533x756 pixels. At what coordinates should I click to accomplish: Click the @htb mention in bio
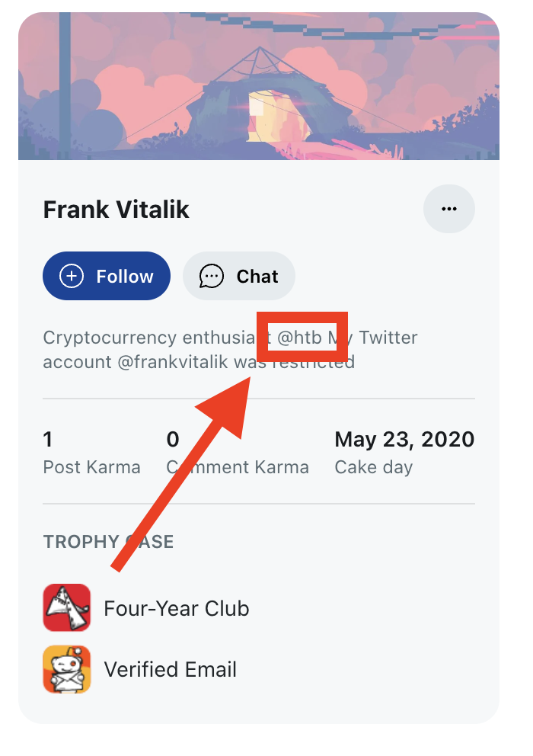click(299, 337)
